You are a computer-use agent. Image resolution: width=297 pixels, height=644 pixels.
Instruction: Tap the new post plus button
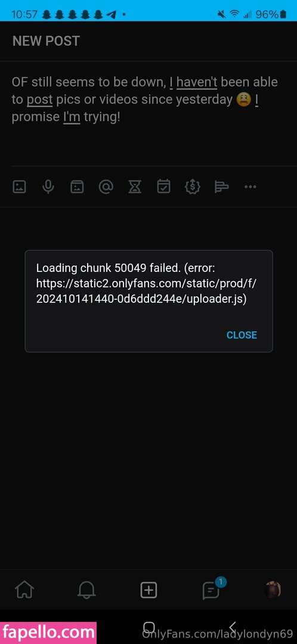point(148,590)
